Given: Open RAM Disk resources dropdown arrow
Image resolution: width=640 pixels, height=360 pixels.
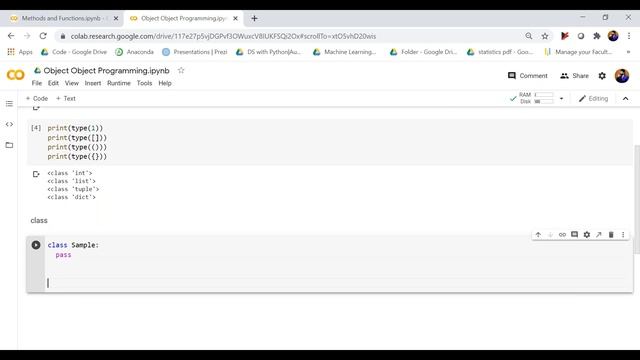Looking at the screenshot, I should click(x=561, y=98).
